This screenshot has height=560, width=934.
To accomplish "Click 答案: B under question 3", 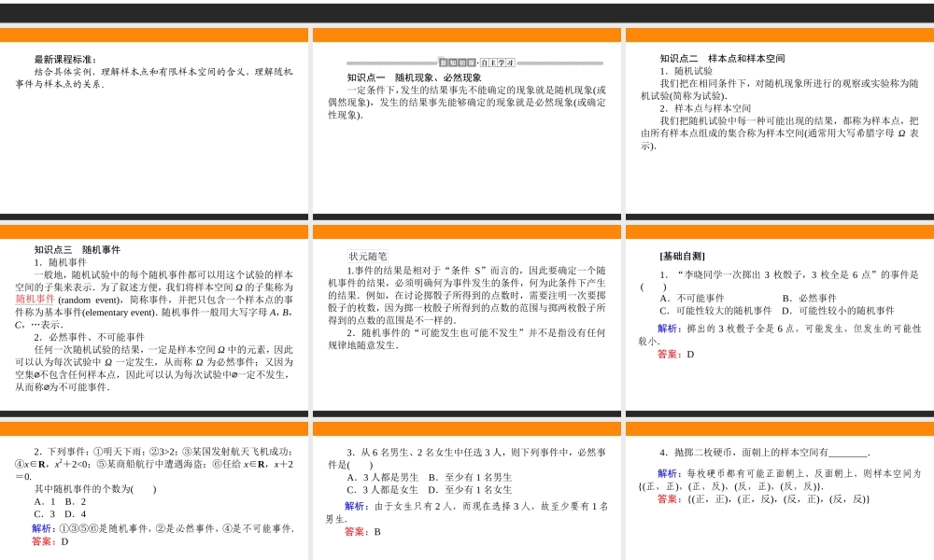I will click(362, 532).
